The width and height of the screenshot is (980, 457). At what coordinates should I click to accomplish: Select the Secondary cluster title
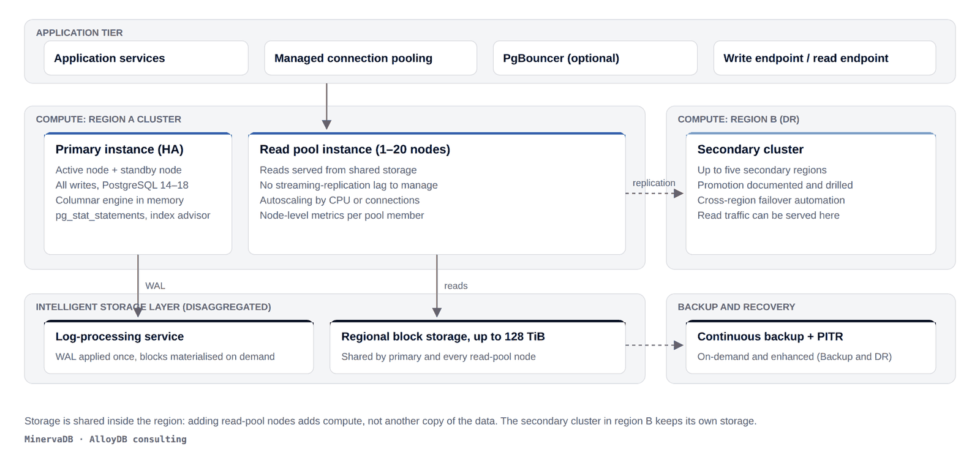[x=750, y=149]
